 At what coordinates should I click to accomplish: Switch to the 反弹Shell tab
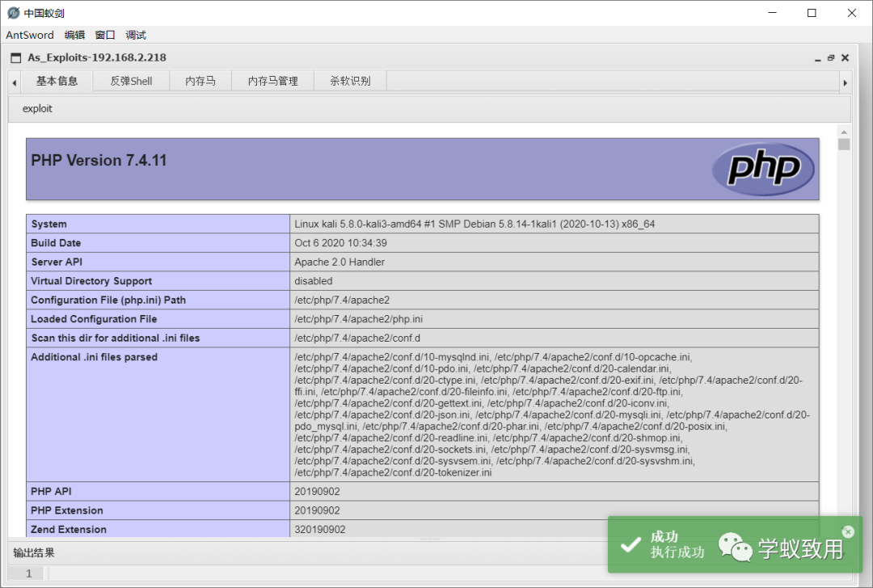point(131,82)
